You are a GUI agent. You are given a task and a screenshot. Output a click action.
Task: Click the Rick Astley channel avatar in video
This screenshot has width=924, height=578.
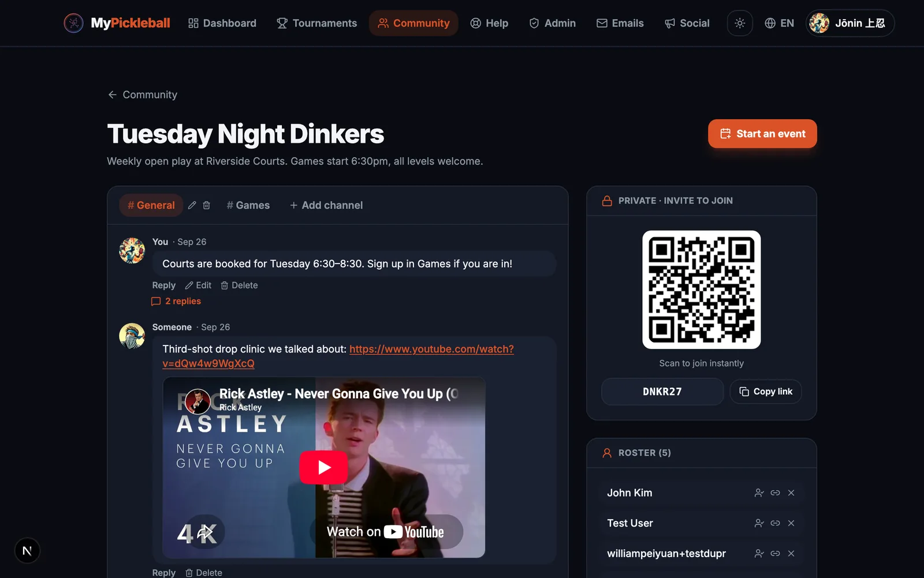pyautogui.click(x=198, y=401)
